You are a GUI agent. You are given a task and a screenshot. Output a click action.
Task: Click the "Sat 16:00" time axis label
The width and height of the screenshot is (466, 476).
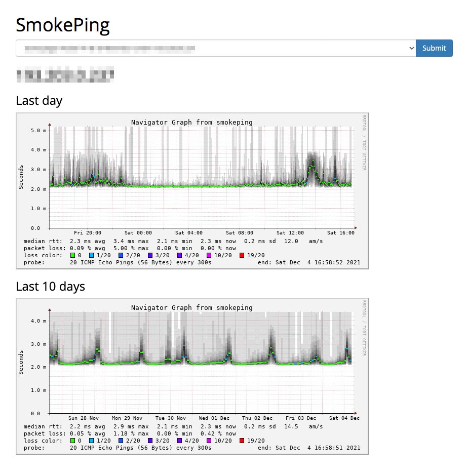click(340, 233)
